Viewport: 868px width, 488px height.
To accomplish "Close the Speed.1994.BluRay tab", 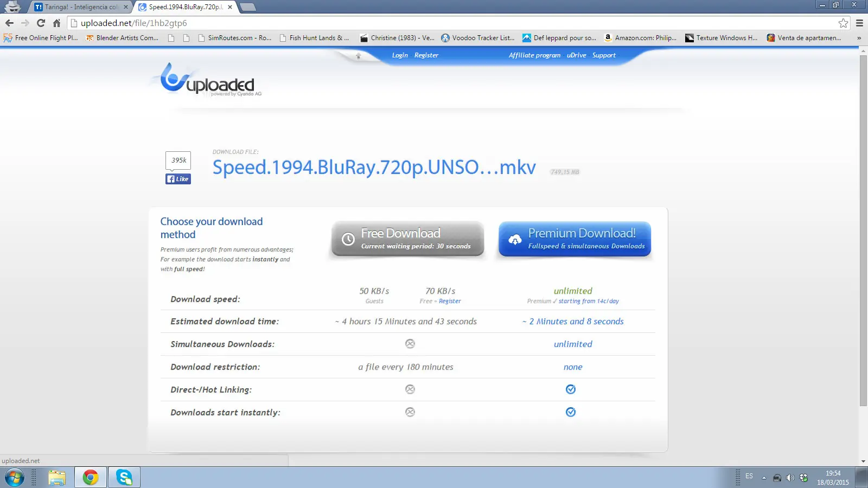I will (230, 7).
